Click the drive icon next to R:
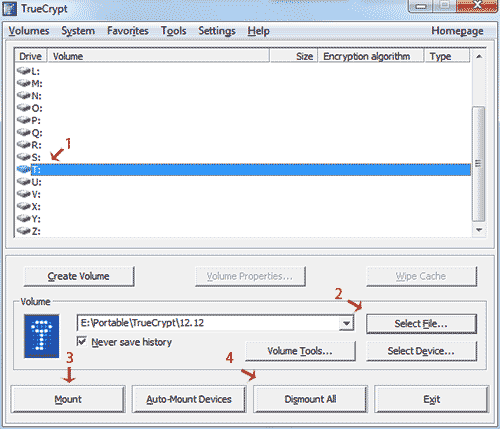This screenshot has height=429, width=500. 23,145
